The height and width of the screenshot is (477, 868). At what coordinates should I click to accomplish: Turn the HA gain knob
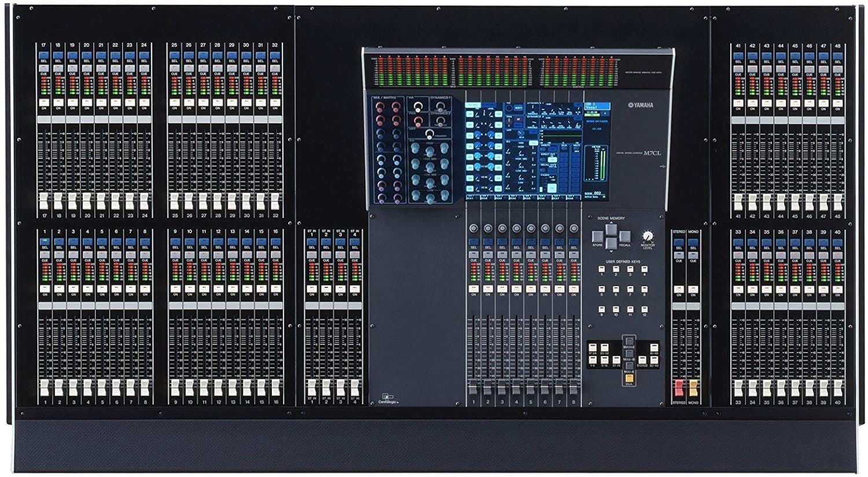[x=418, y=107]
